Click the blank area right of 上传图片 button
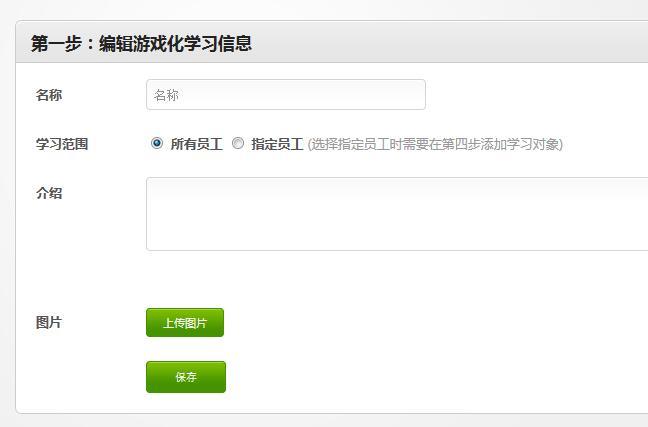This screenshot has width=648, height=427. [x=434, y=322]
